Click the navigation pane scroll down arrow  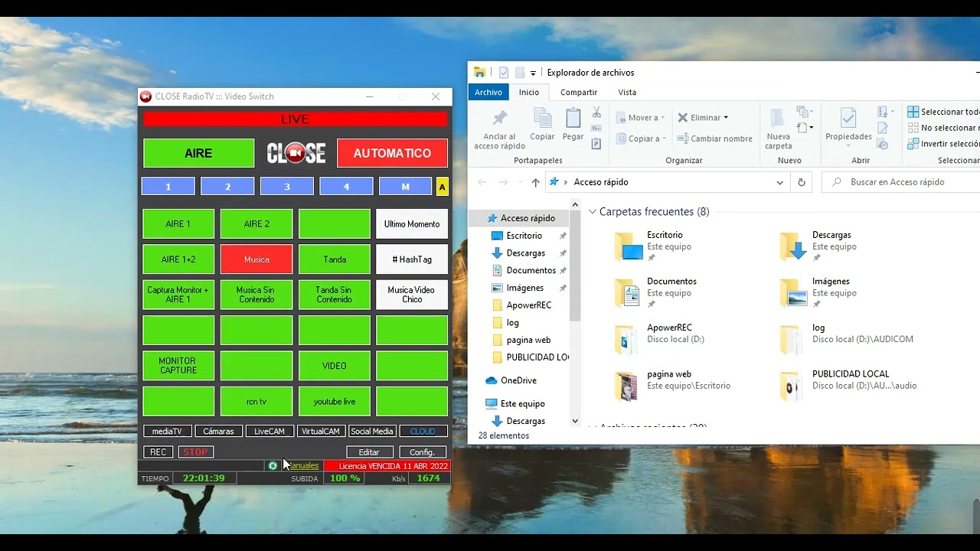(575, 421)
